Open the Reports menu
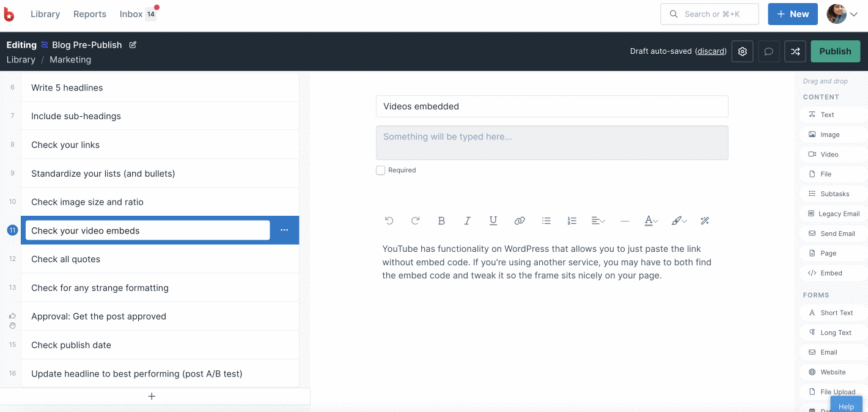 [x=90, y=14]
